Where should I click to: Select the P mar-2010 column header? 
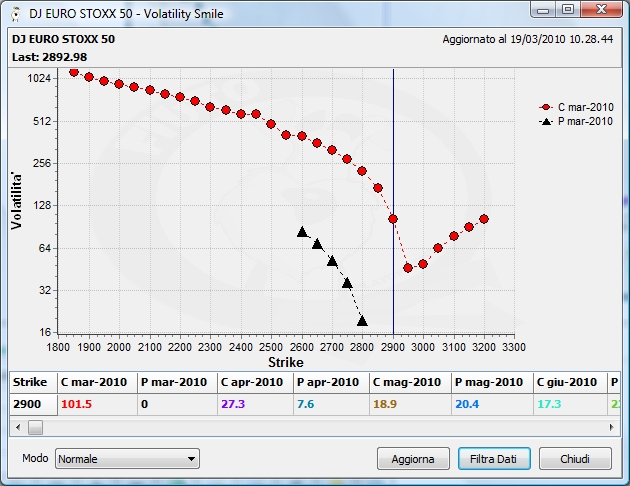click(177, 382)
